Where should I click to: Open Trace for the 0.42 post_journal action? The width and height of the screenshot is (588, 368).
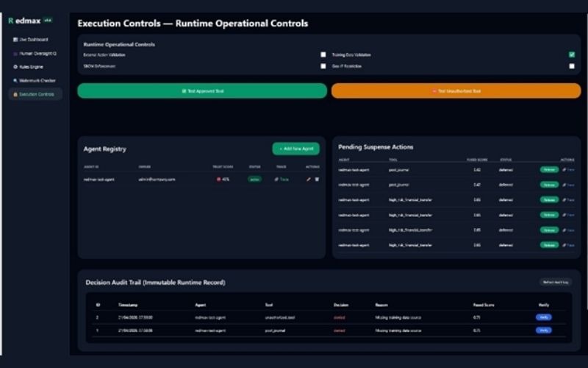[x=568, y=170]
